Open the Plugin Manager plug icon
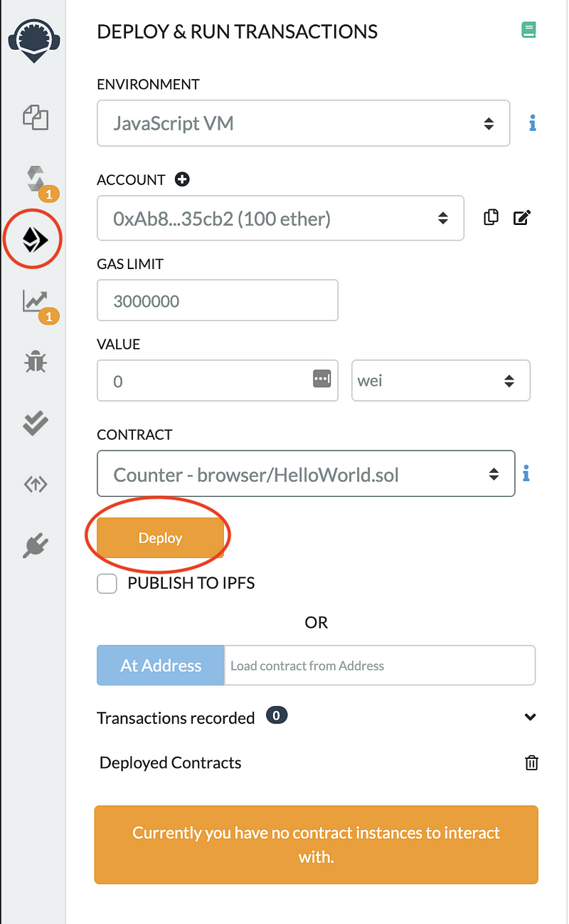This screenshot has width=569, height=924. (35, 545)
